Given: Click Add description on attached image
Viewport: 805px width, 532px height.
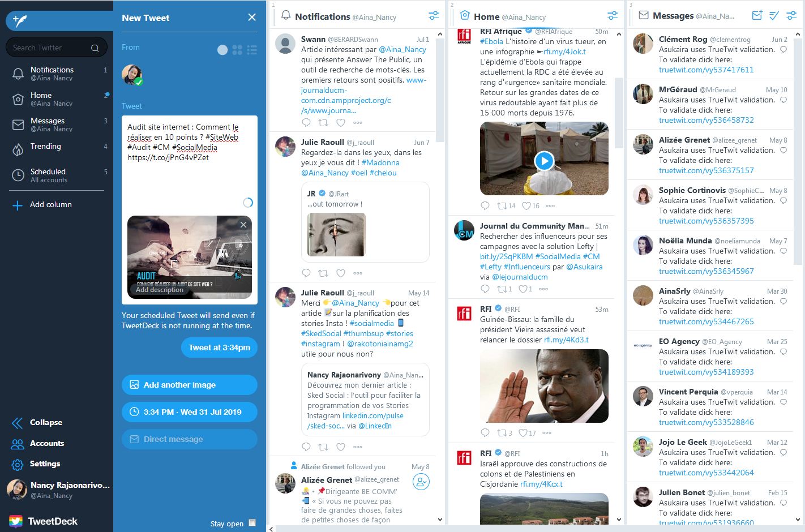Looking at the screenshot, I should (160, 290).
